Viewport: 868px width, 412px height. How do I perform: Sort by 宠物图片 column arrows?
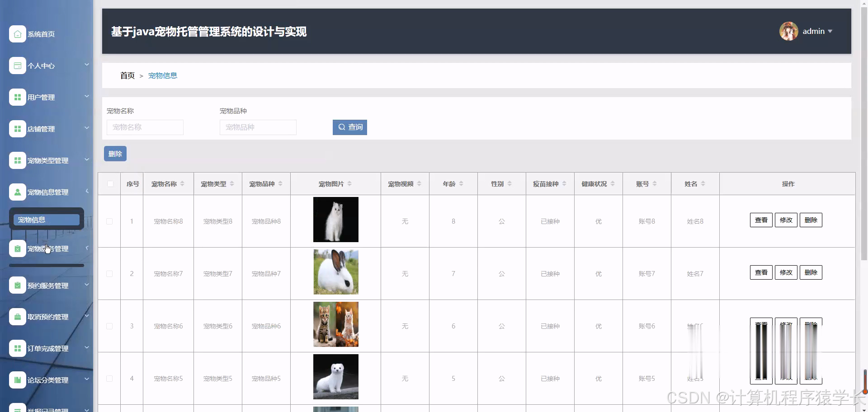[349, 184]
